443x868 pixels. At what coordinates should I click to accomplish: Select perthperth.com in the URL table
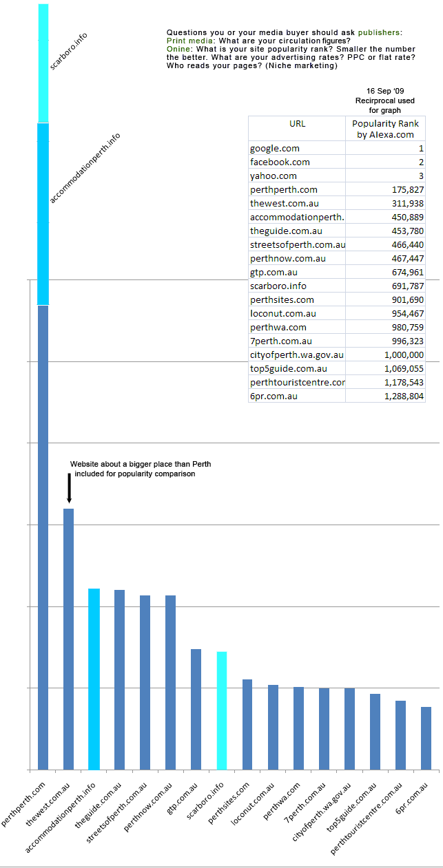pos(297,189)
